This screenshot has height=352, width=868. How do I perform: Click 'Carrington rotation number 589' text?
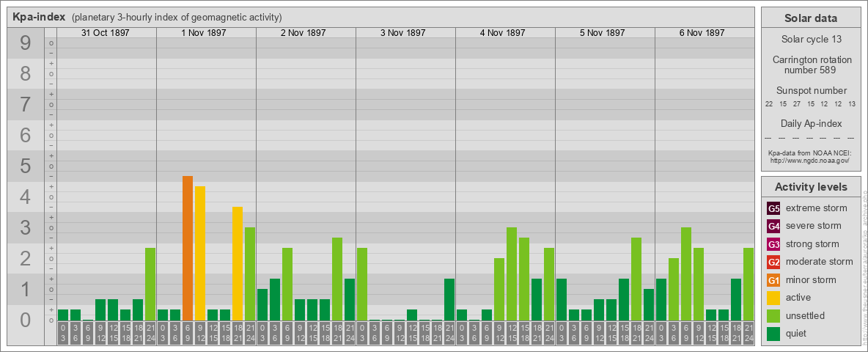click(x=812, y=65)
